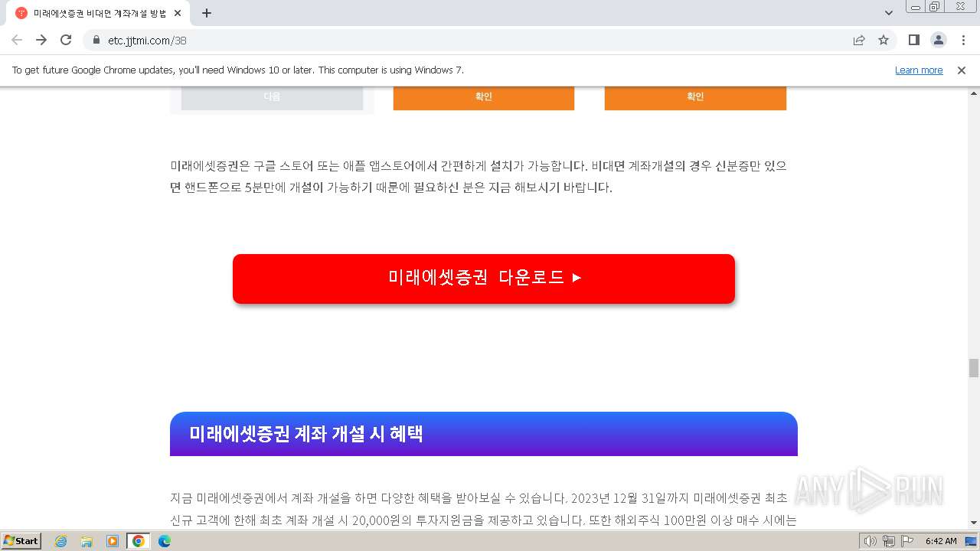Click the Windows 7 update notice text
The image size is (980, 551).
(x=238, y=70)
